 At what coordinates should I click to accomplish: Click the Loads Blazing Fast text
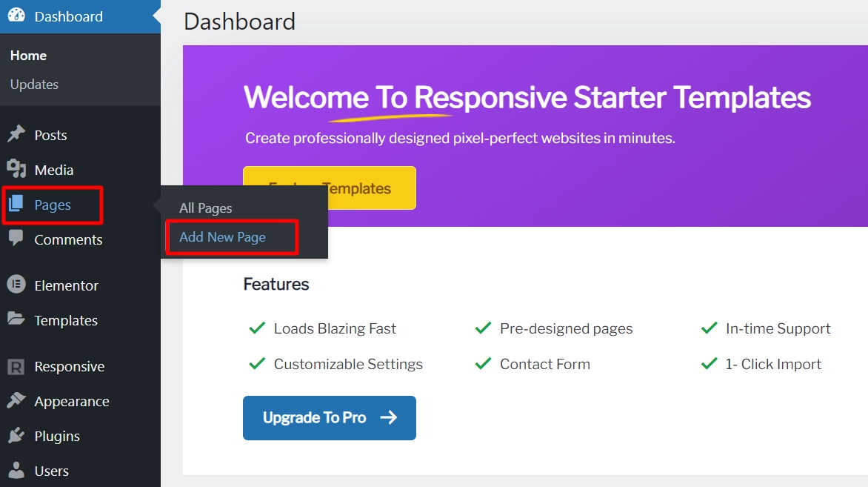click(x=335, y=328)
